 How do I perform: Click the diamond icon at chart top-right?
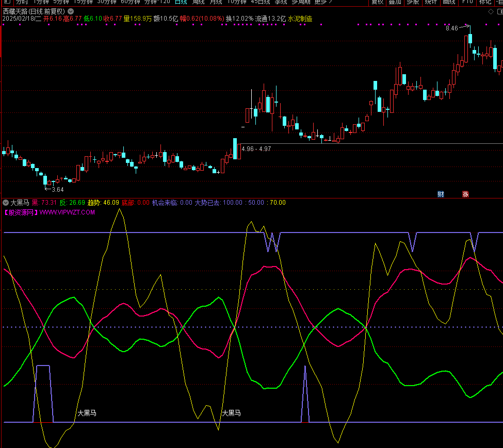(491, 11)
